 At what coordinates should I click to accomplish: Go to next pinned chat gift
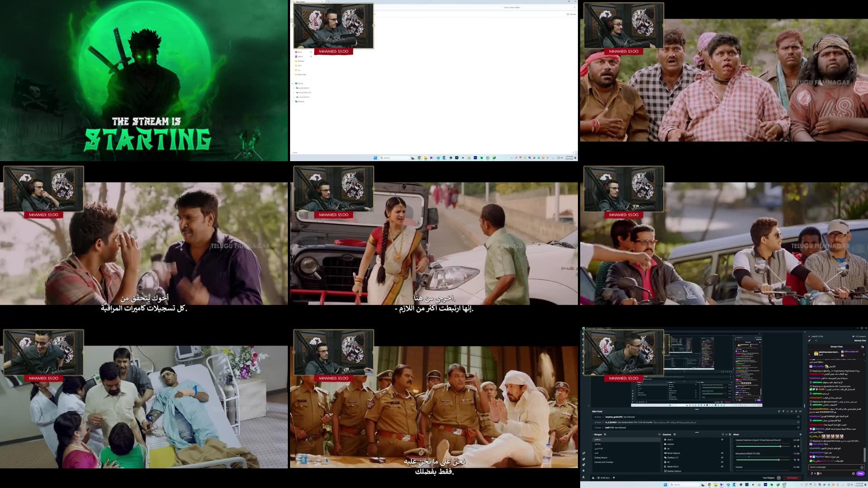(x=864, y=354)
